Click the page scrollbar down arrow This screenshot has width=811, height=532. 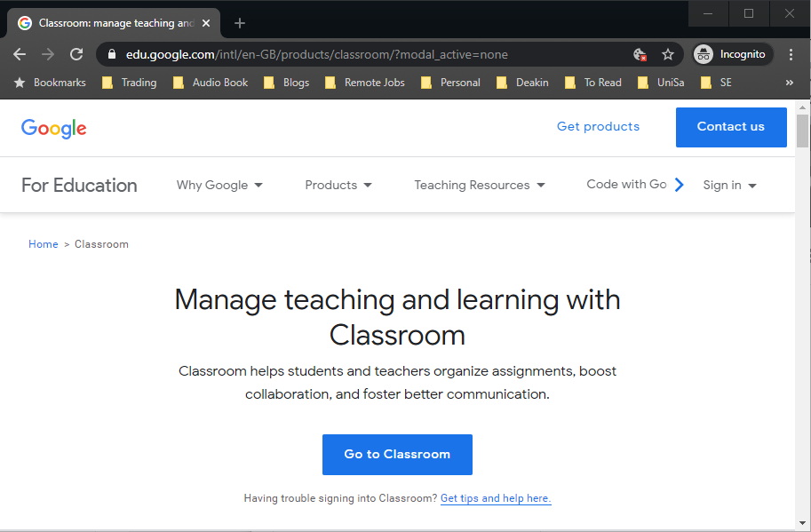pyautogui.click(x=802, y=523)
